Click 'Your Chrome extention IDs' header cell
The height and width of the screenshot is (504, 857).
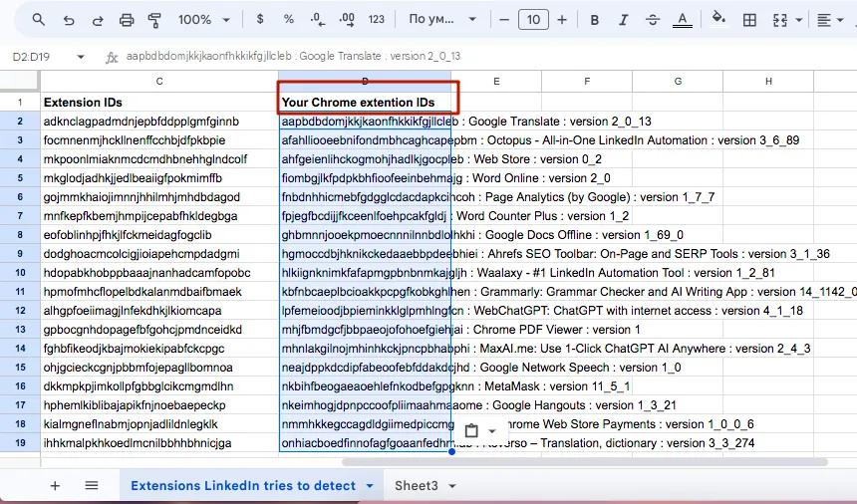365,103
